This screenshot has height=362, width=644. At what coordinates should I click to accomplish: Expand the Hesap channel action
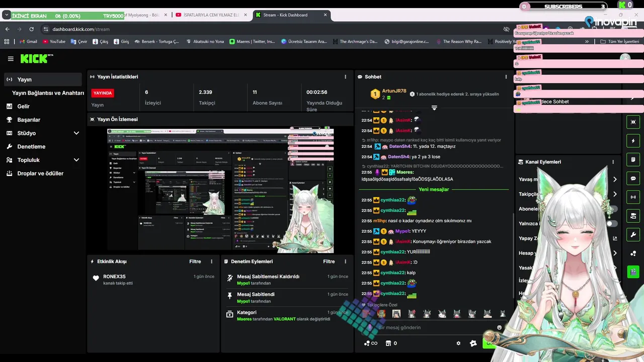(x=615, y=253)
